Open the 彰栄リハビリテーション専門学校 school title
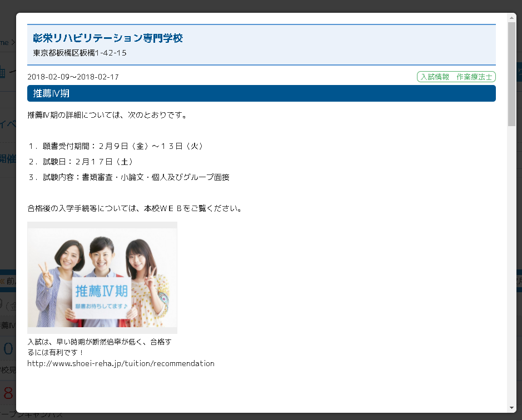This screenshot has width=522, height=420. pyautogui.click(x=108, y=38)
